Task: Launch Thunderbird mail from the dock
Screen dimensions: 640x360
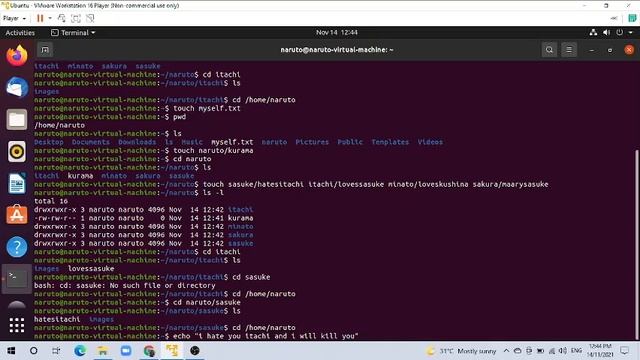Action: pyautogui.click(x=17, y=87)
